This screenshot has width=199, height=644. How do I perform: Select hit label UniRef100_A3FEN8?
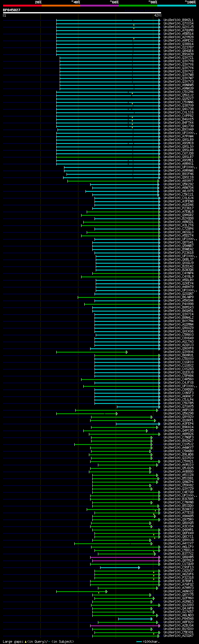point(178,201)
